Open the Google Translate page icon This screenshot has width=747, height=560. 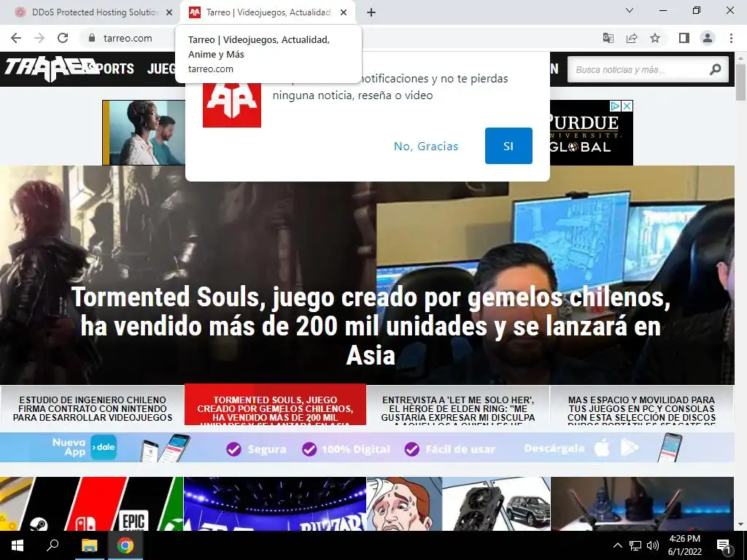608,38
